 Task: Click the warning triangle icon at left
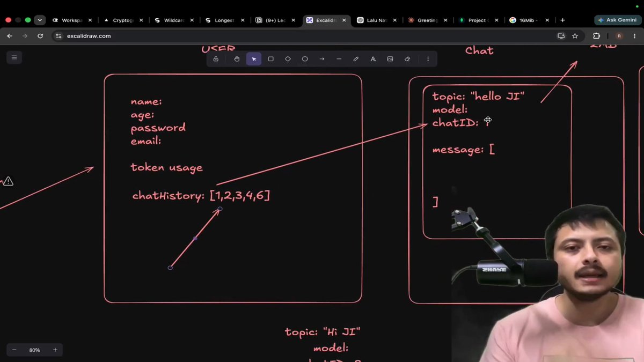[8, 181]
